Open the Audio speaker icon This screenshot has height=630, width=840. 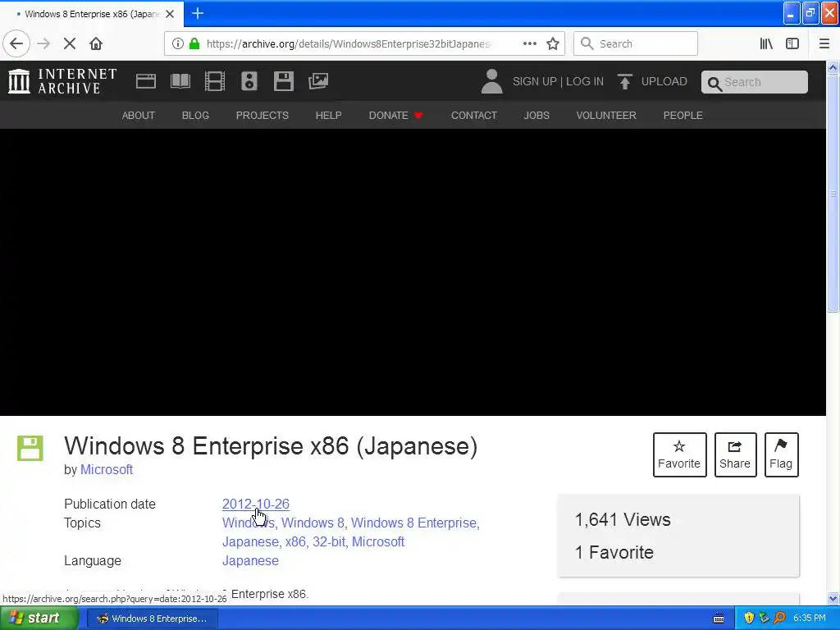[x=249, y=81]
